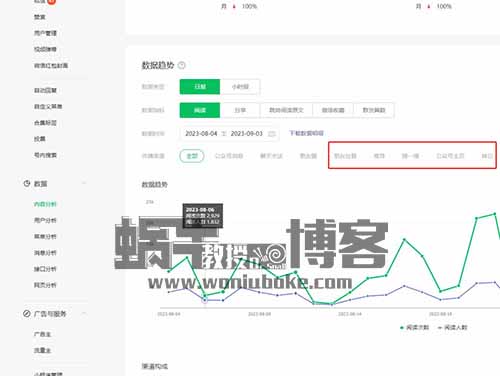500x376 pixels.
Task: Select the 分享 metric button
Action: [240, 110]
